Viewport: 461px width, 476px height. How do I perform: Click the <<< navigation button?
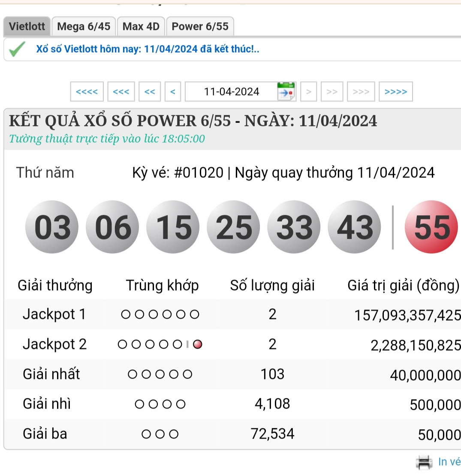click(x=121, y=91)
